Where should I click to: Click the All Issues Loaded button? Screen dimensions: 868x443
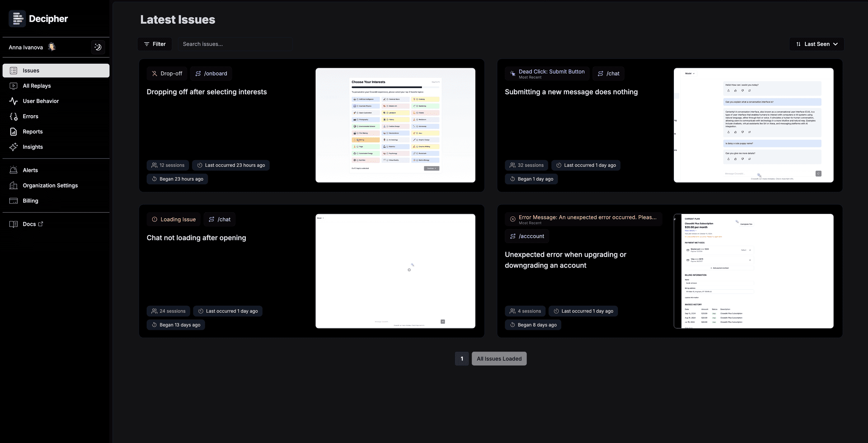499,358
